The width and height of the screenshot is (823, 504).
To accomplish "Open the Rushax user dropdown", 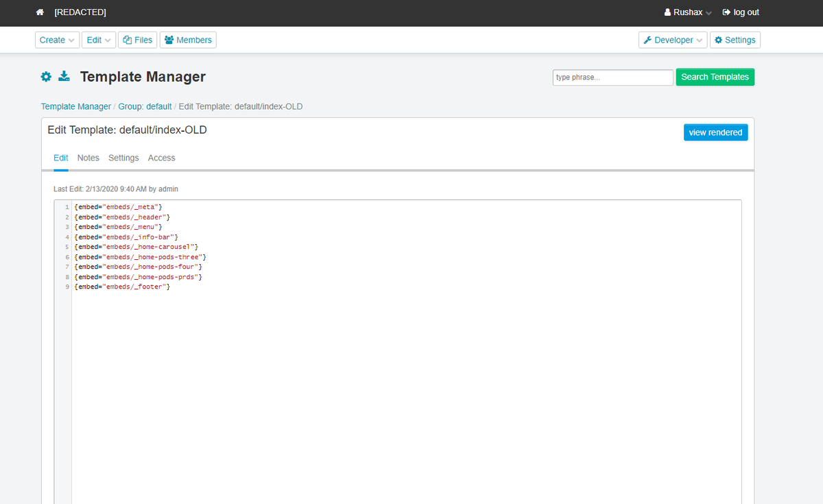I will point(688,12).
